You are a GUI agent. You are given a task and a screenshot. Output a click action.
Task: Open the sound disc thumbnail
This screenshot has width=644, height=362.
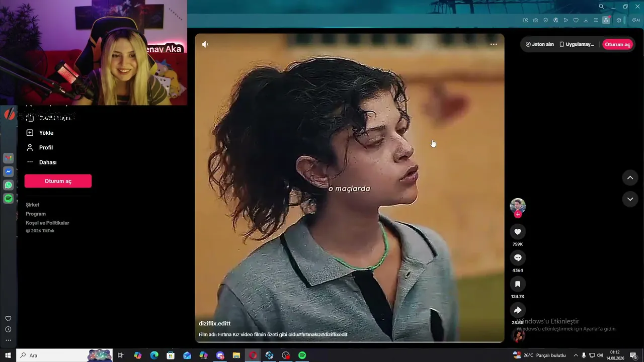click(518, 335)
